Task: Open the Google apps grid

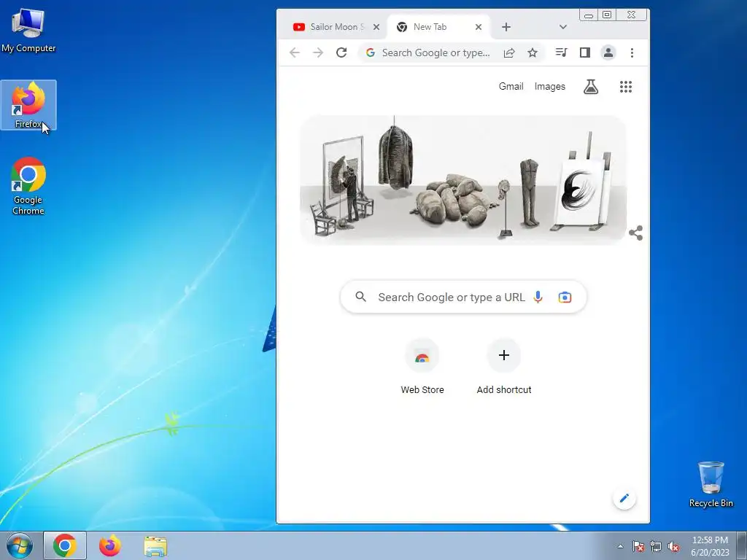Action: pyautogui.click(x=625, y=87)
